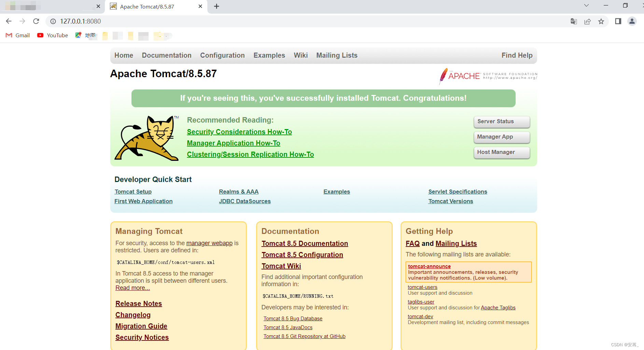Open the Security Notices link
Viewport: 644px width, 350px height.
[142, 337]
